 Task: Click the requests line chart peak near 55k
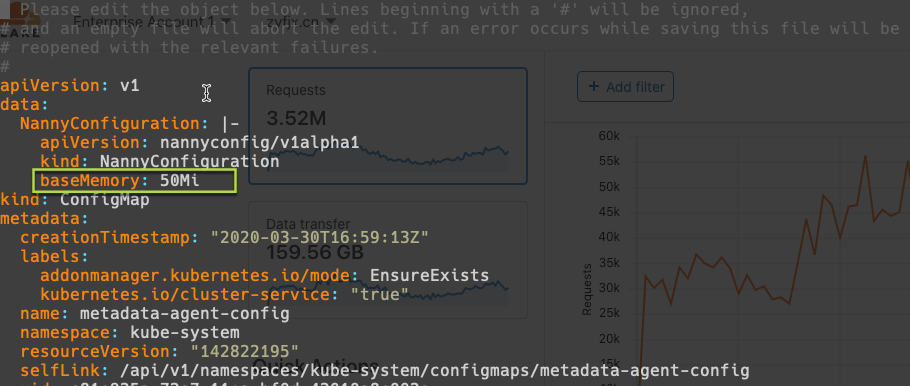[x=865, y=156]
